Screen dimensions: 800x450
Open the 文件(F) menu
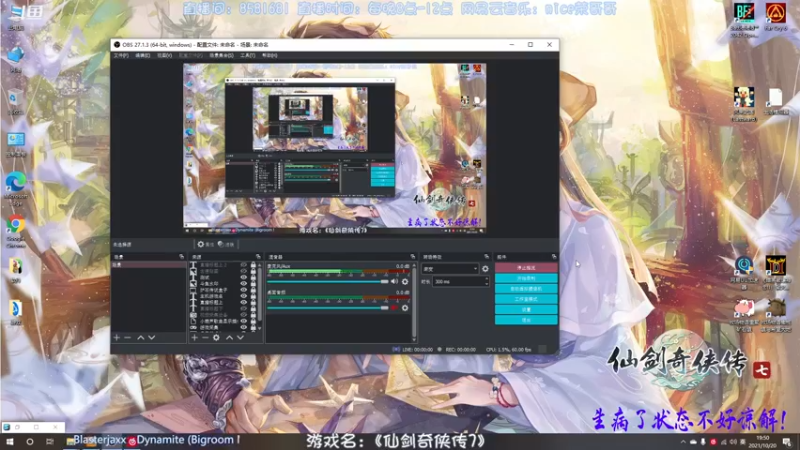point(121,56)
